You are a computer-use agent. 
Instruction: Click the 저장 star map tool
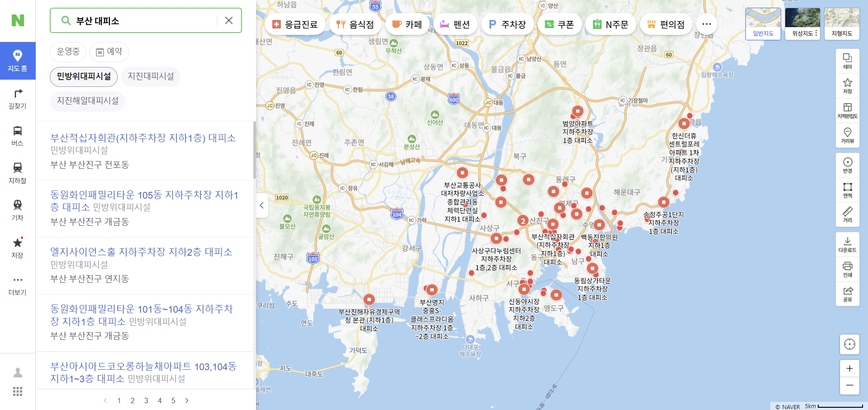848,86
